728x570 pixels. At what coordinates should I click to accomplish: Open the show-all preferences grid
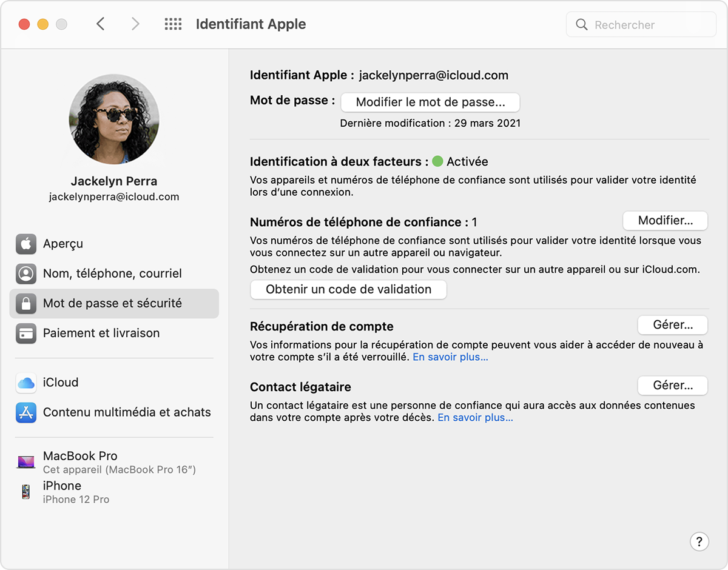173,24
